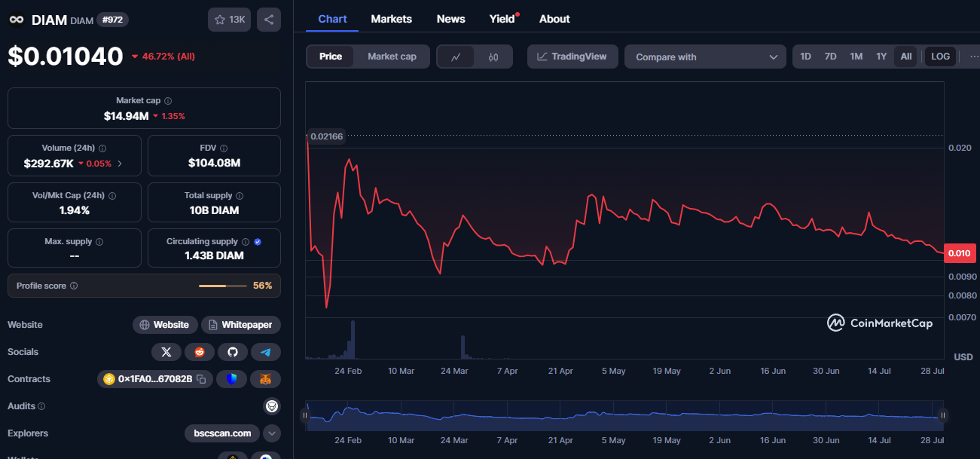
Task: Click the right handle of range slider
Action: click(942, 415)
